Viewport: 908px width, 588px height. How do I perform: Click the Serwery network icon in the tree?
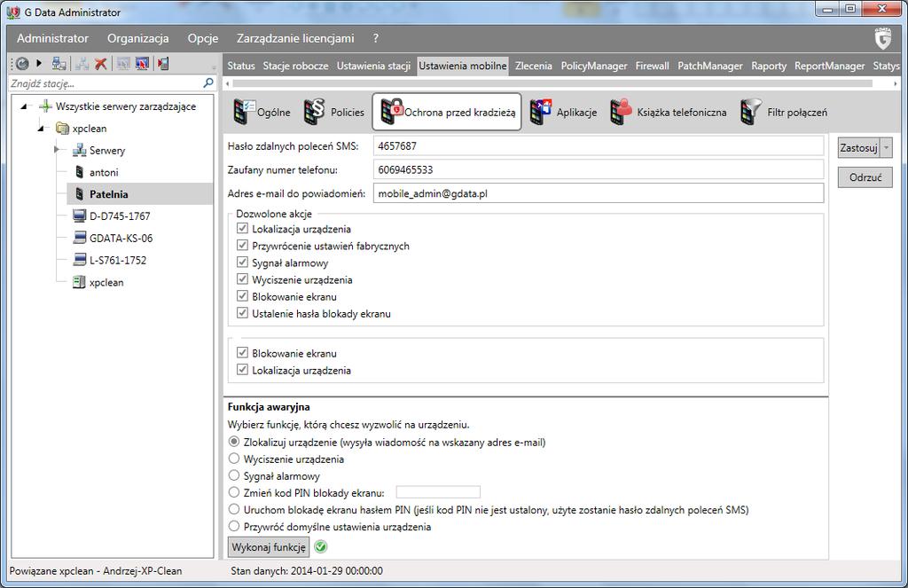79,150
